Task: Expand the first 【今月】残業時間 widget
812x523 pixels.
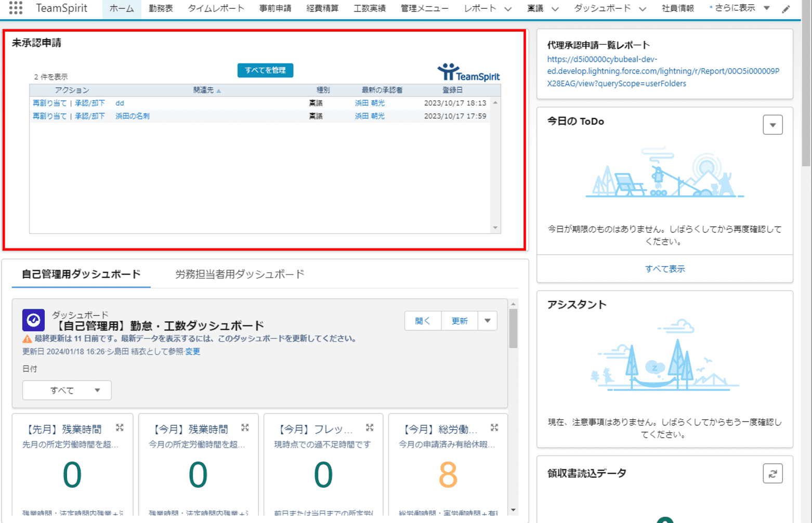Action: click(245, 428)
